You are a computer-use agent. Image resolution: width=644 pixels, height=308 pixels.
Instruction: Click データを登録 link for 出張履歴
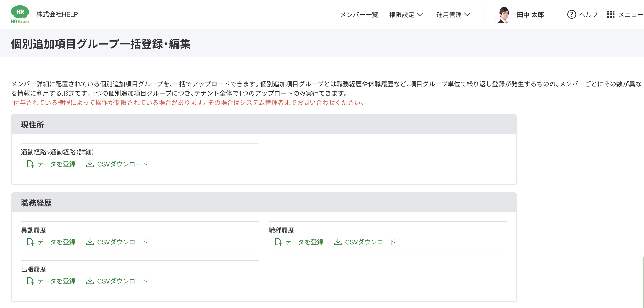click(x=57, y=281)
